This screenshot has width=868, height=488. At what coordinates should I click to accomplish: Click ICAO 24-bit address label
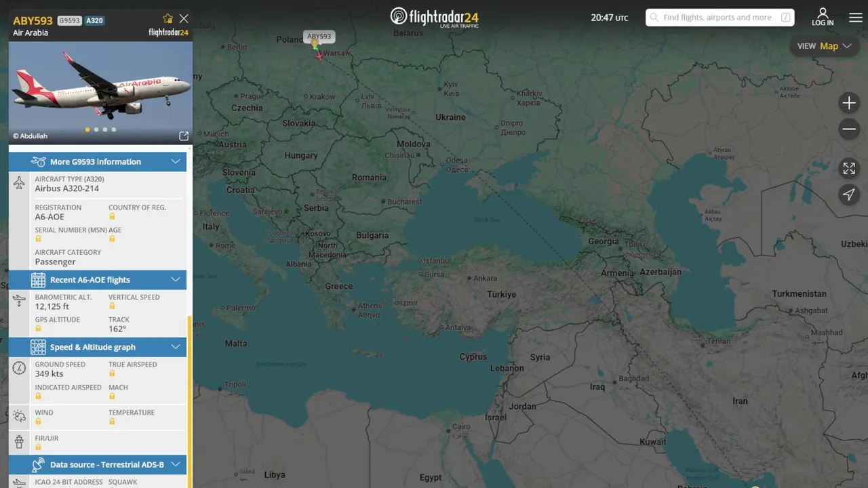point(69,482)
